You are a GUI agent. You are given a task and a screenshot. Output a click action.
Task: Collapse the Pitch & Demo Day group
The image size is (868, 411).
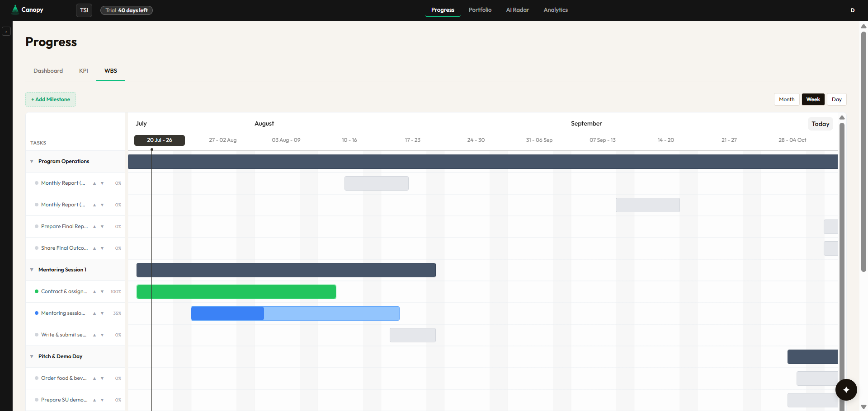32,356
